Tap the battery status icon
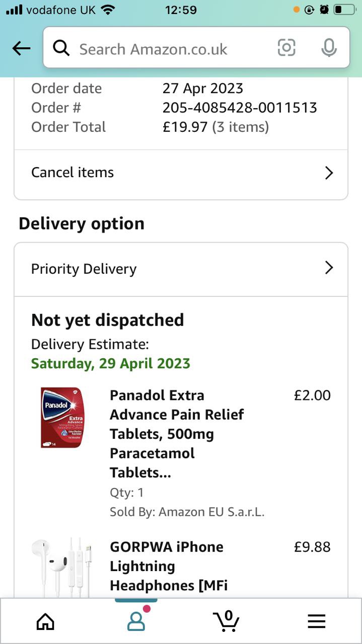This screenshot has height=644, width=362. 344,10
